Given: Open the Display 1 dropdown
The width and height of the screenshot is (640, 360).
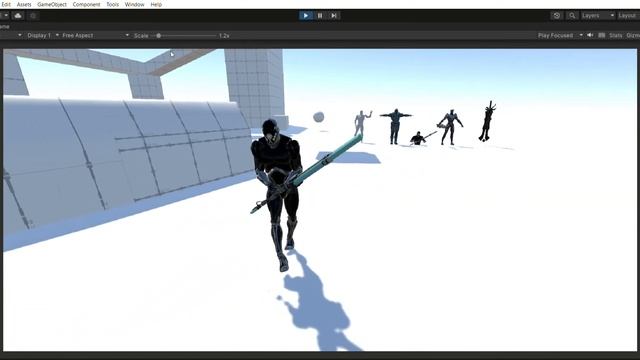Looking at the screenshot, I should [x=43, y=36].
